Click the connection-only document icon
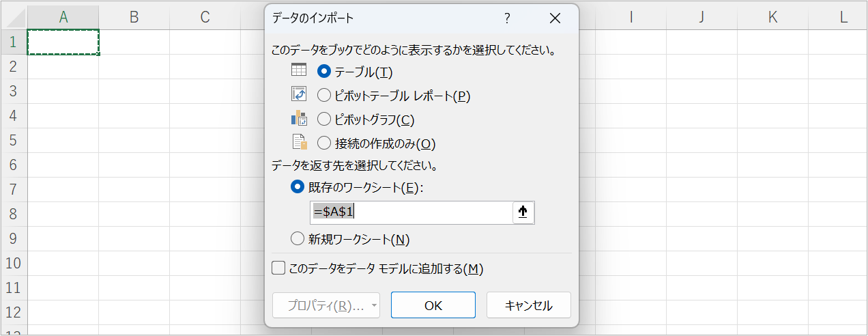Screen dimensions: 868x336 (x=299, y=142)
